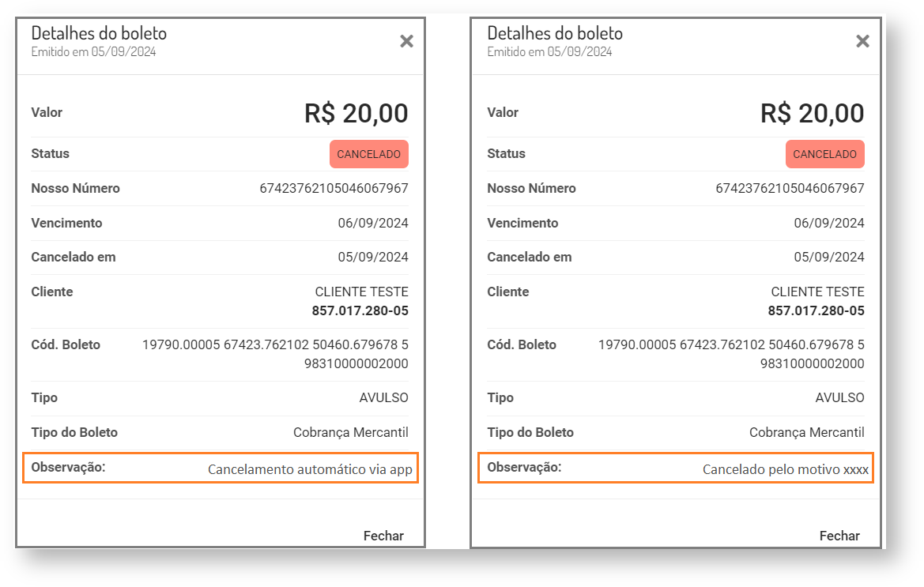The image size is (924, 587).
Task: Click the 'Detalhes do boleto' title on left
Action: click(99, 33)
